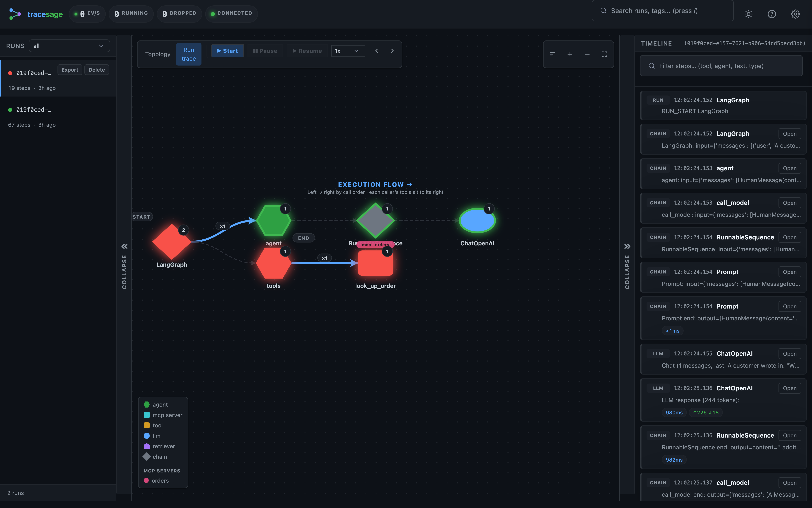Click the tracesage logo icon
Screen dimensions: 812x508
[15, 14]
